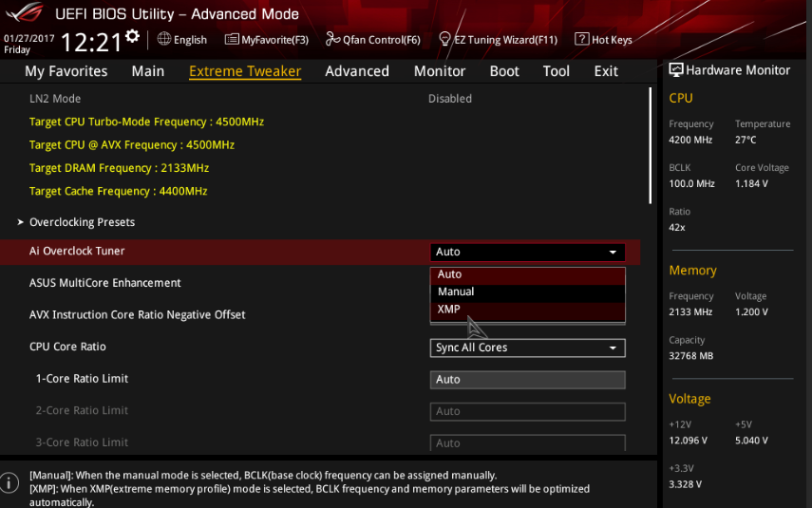Open the Boot tab
The width and height of the screenshot is (812, 508).
pyautogui.click(x=504, y=71)
